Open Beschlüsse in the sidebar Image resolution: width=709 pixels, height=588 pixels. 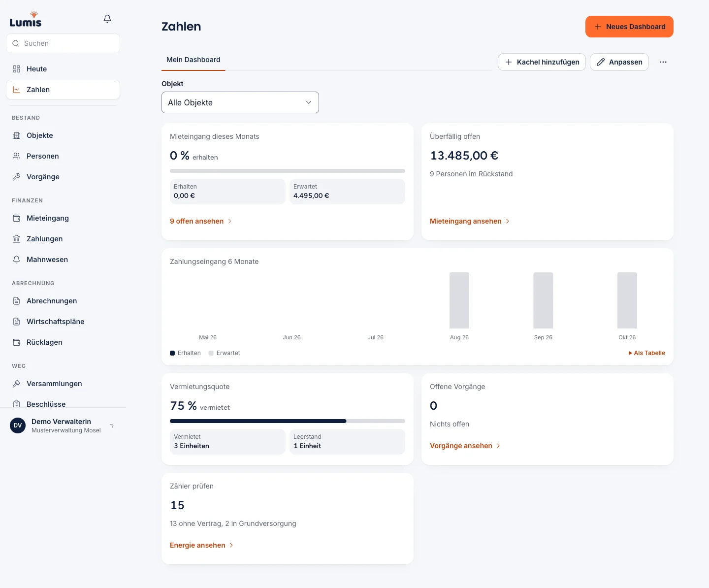click(x=63, y=404)
